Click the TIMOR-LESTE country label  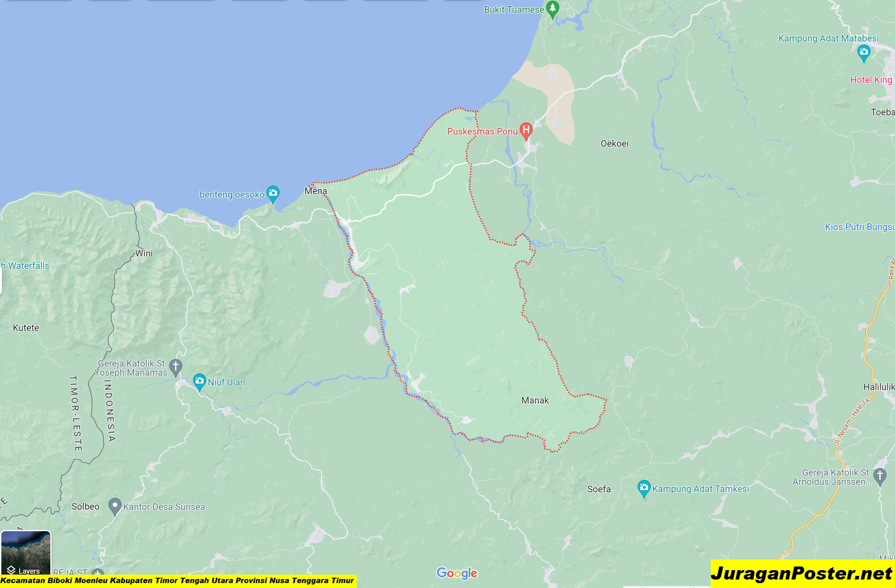pyautogui.click(x=75, y=413)
